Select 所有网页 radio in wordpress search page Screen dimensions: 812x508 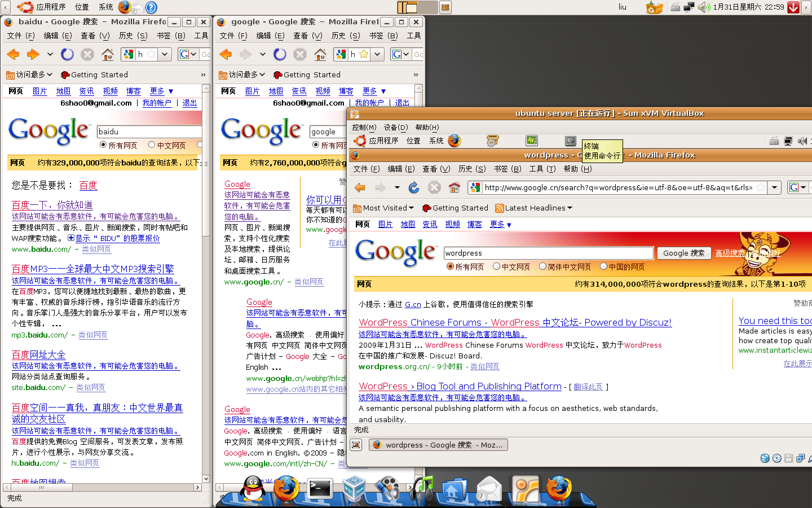click(x=450, y=266)
